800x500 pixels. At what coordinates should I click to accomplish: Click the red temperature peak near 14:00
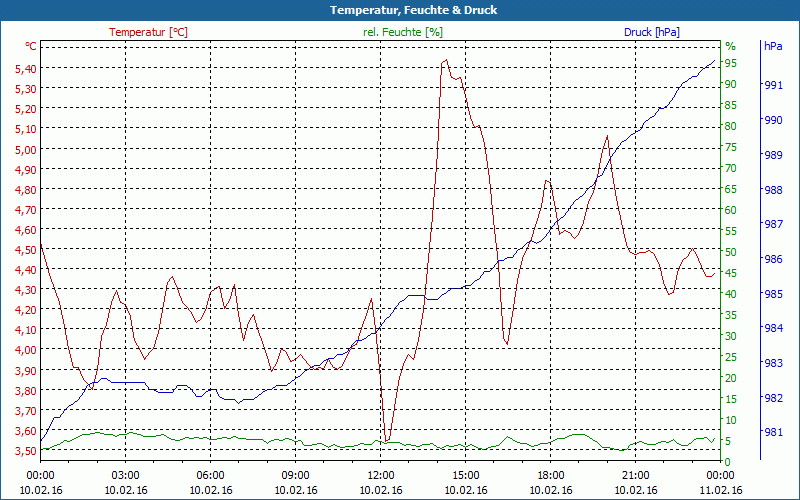446,60
